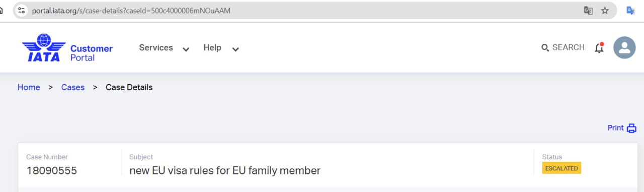Select case number 18090555

click(52, 170)
